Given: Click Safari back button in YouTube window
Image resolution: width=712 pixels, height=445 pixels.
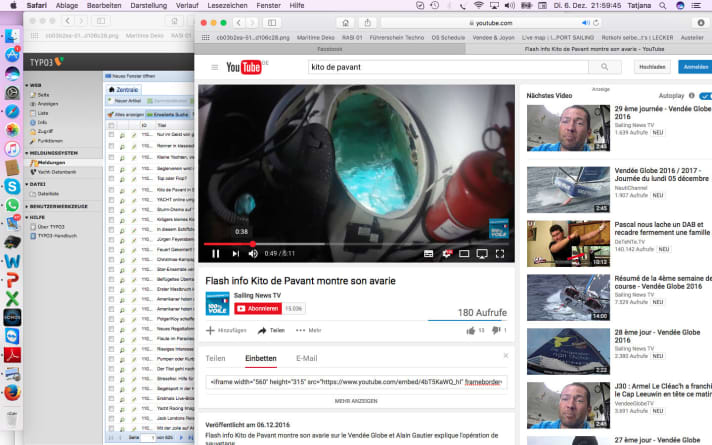Looking at the screenshot, I should pos(239,23).
